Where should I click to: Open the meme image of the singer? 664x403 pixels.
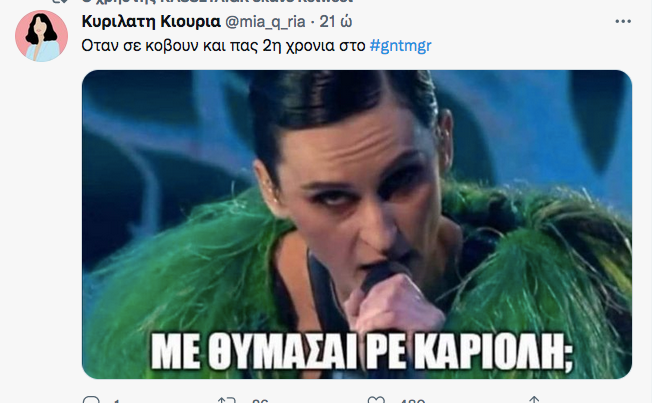click(x=357, y=224)
